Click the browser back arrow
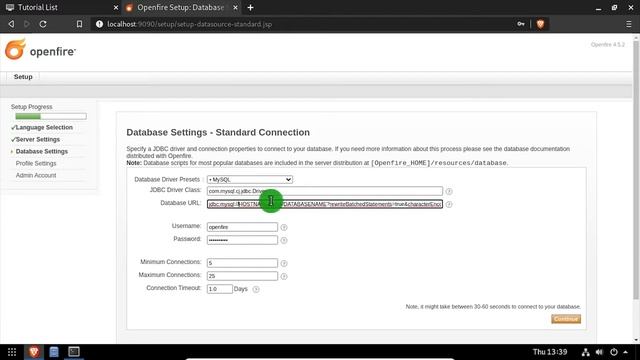 [11, 24]
